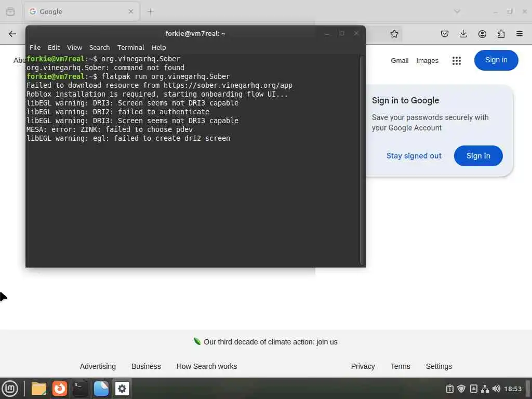
Task: Open the Settings footer menu
Action: click(x=438, y=366)
